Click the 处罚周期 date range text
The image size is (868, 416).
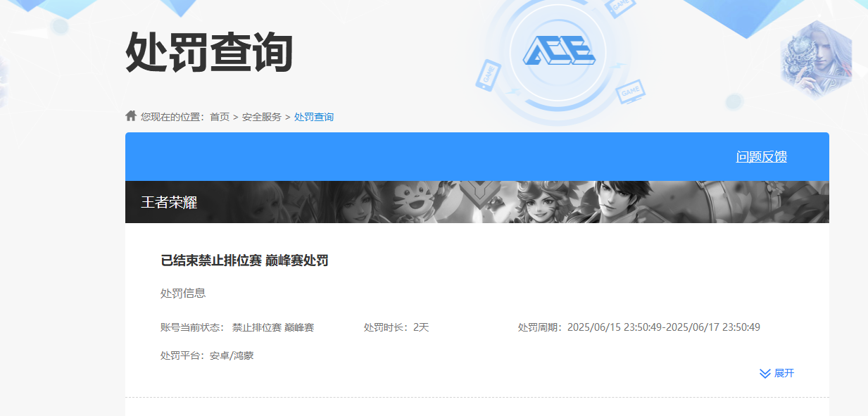point(641,327)
